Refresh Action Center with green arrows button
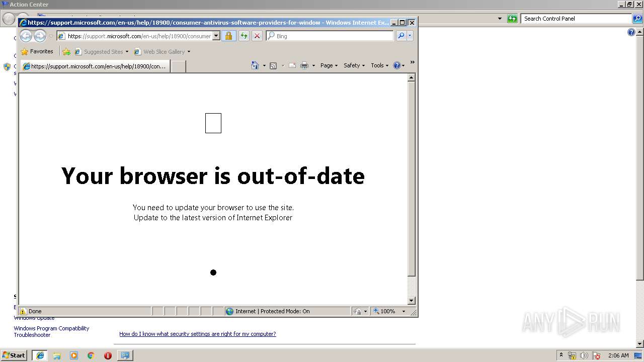This screenshot has width=644, height=362. coord(512,19)
